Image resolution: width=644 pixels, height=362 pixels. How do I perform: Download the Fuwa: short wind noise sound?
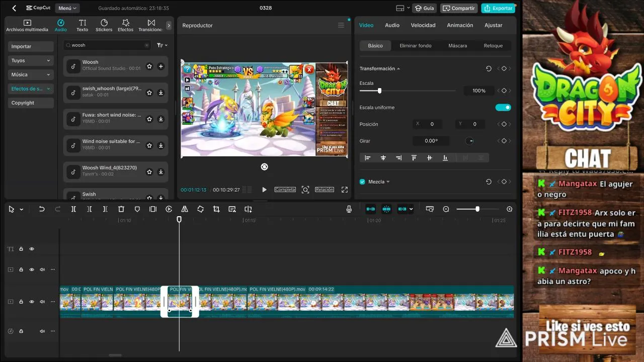[161, 119]
